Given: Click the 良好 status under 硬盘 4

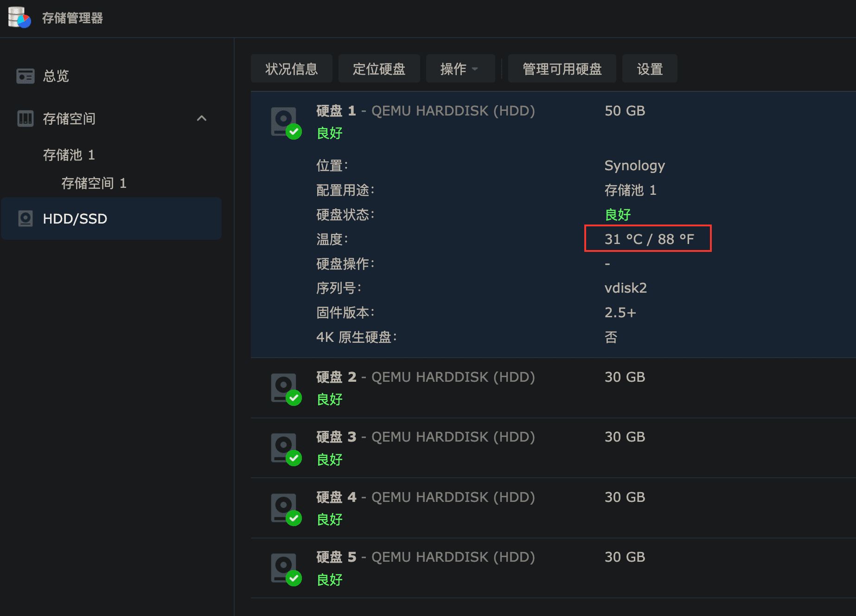Looking at the screenshot, I should [329, 520].
